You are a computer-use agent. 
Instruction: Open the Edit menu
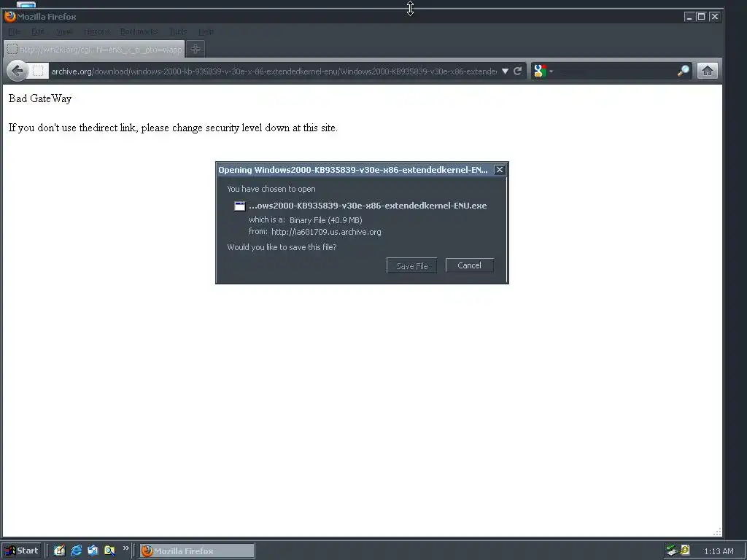38,31
